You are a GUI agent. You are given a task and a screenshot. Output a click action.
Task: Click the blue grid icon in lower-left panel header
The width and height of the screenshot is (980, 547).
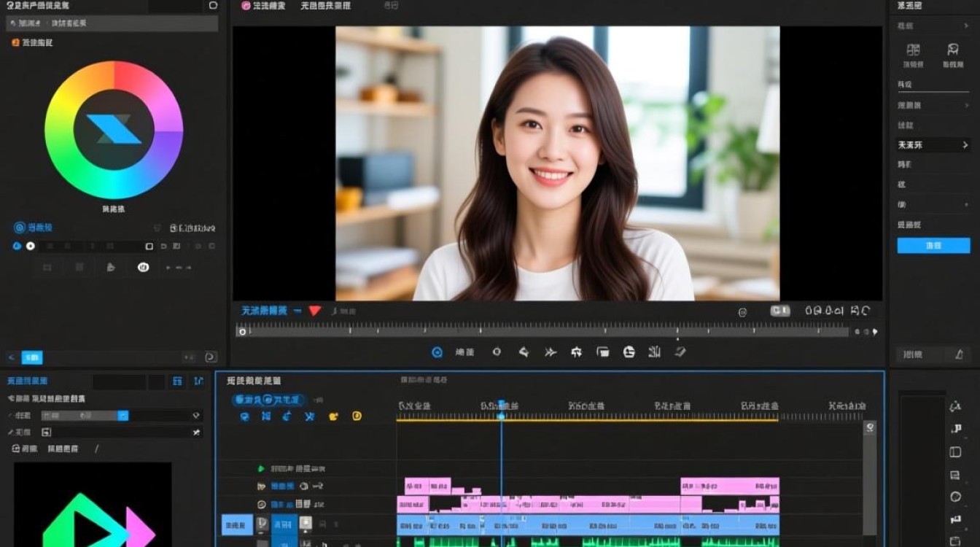coord(177,381)
